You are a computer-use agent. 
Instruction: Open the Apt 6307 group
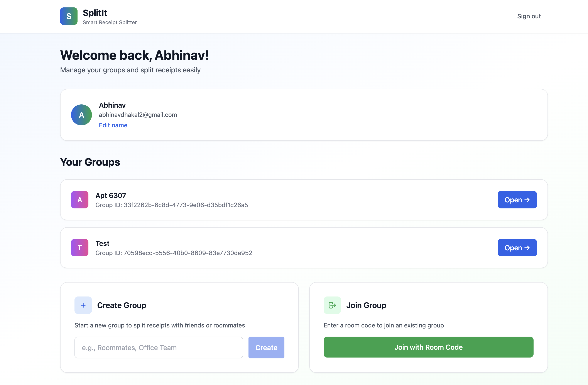pos(517,199)
